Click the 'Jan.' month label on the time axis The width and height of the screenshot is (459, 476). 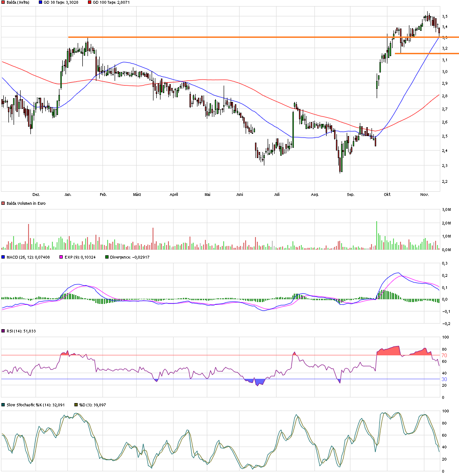(x=68, y=195)
